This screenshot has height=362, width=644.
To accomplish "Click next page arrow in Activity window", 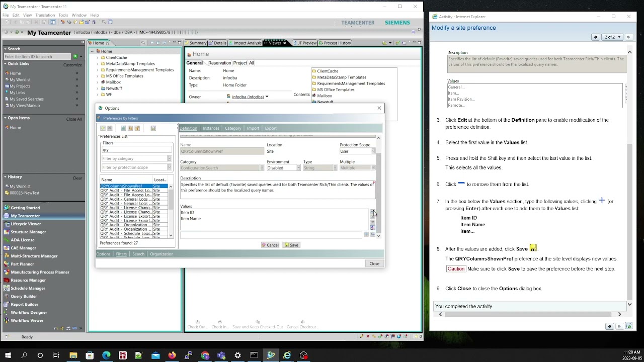I will pyautogui.click(x=628, y=37).
